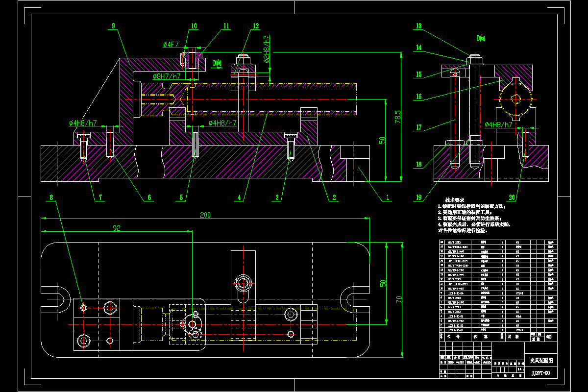Click the 夹具装配图 title block name
This screenshot has height=392, width=588.
coord(541,360)
